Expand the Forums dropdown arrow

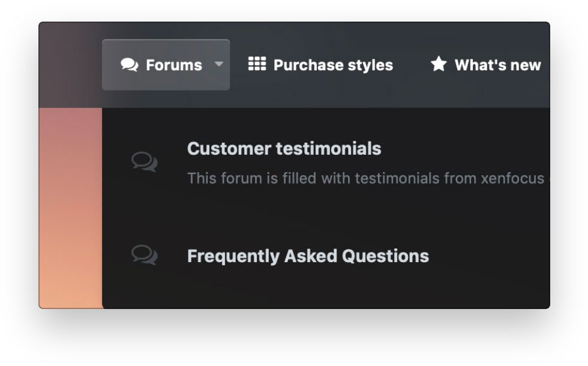pos(219,64)
